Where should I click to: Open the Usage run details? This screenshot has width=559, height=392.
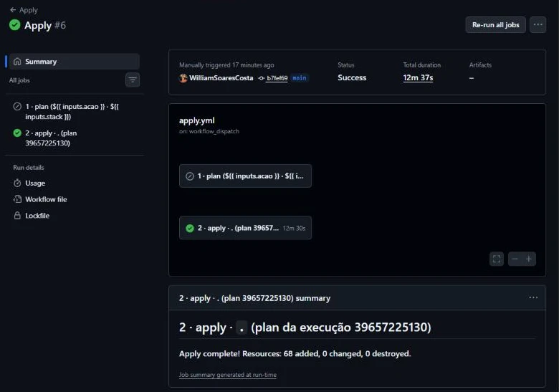35,183
